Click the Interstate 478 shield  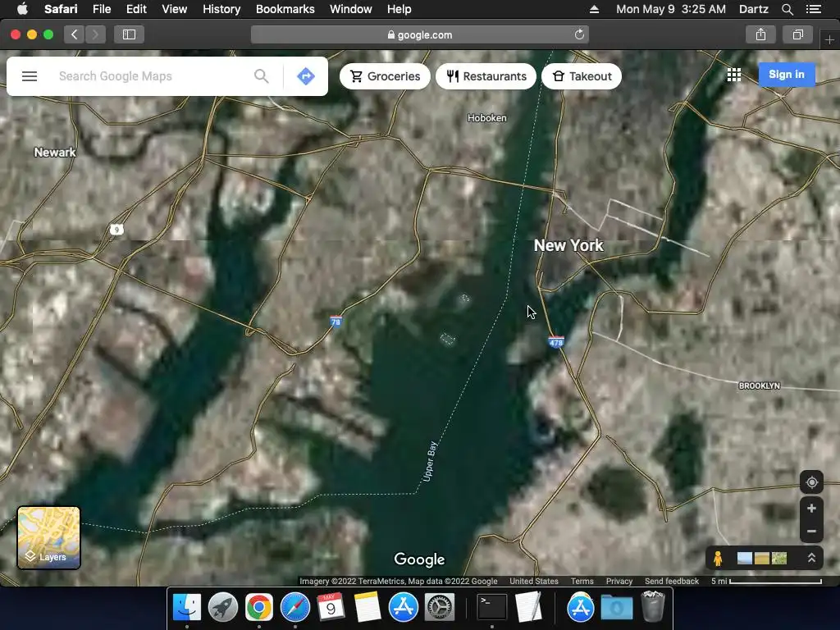pyautogui.click(x=556, y=342)
